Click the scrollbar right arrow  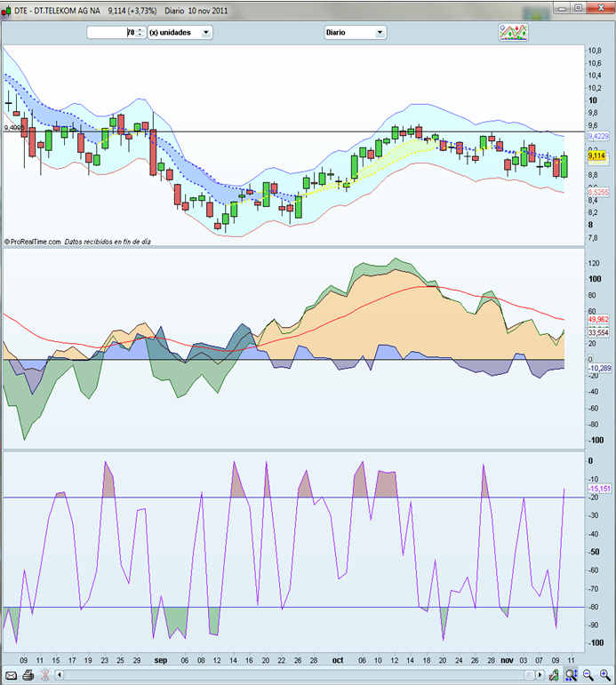coord(541,675)
